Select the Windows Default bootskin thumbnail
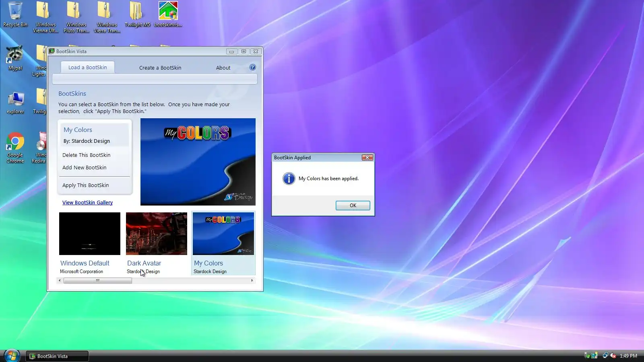The image size is (644, 362). pyautogui.click(x=89, y=234)
